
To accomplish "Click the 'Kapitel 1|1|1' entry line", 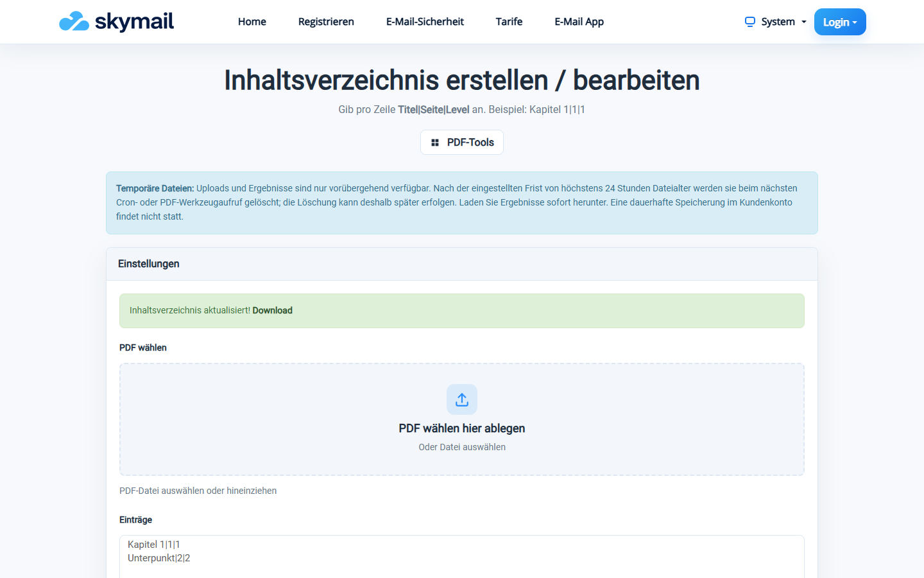I will pyautogui.click(x=154, y=545).
